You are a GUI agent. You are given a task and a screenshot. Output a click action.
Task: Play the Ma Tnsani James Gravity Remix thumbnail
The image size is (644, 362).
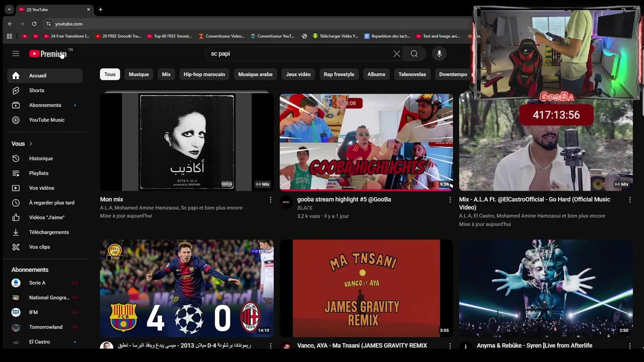point(366,288)
